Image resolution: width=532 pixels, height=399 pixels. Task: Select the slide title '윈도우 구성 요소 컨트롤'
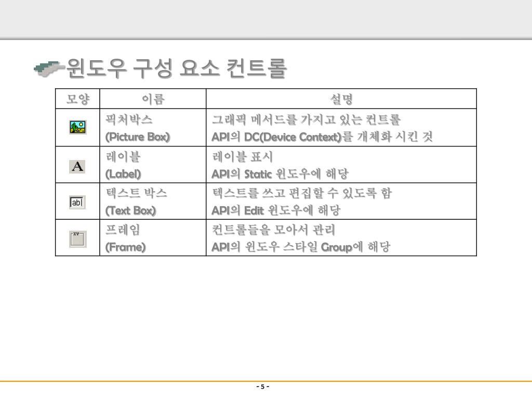coord(177,69)
